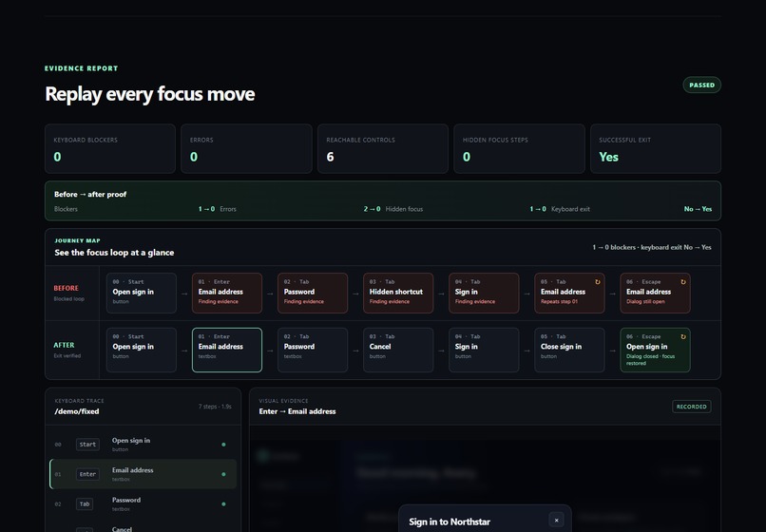Select After card 04 Tab Sign in button
766x532 pixels.
pos(484,350)
